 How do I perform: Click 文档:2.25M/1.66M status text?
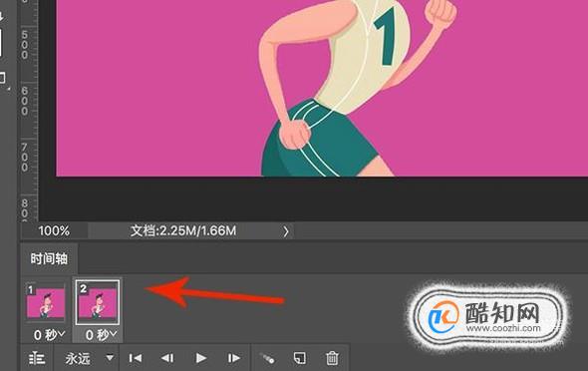tap(183, 230)
